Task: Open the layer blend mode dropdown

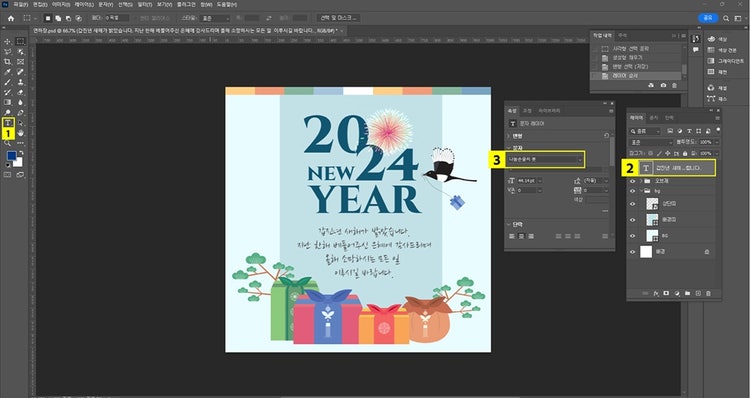Action: (651, 143)
